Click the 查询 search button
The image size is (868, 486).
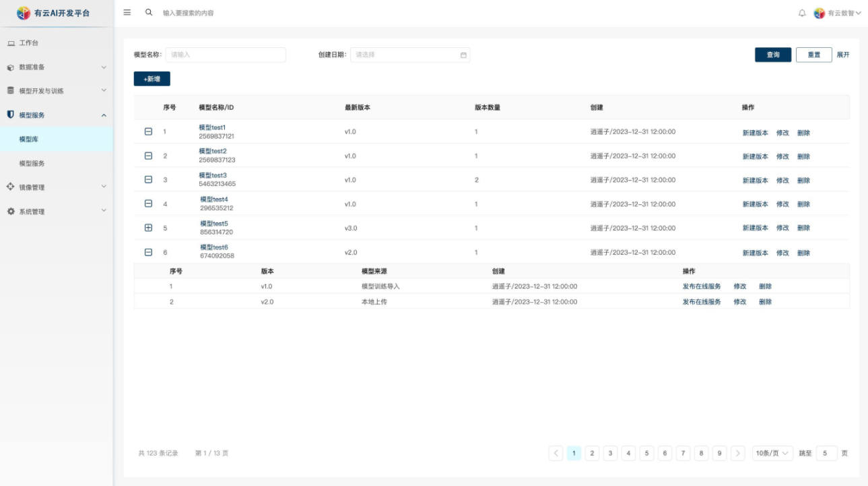pyautogui.click(x=772, y=55)
